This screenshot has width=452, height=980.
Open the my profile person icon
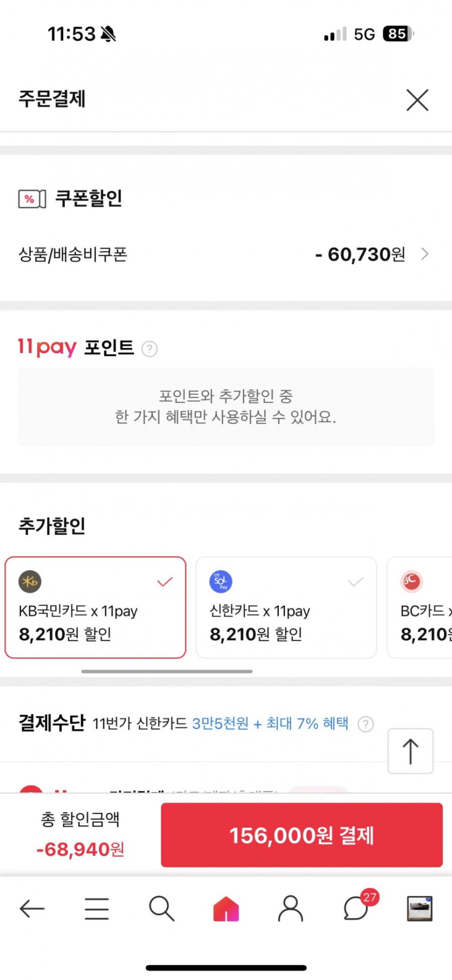coord(291,909)
